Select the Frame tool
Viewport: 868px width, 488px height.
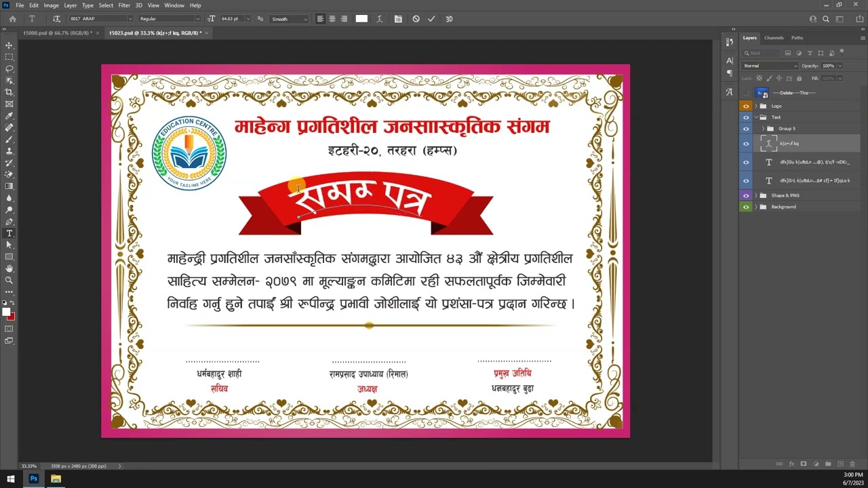[x=9, y=104]
